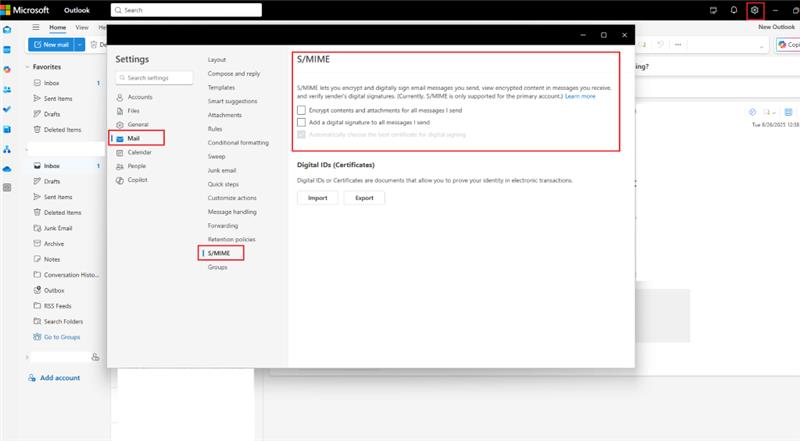Click the blue reading view icon at right

[x=788, y=112]
